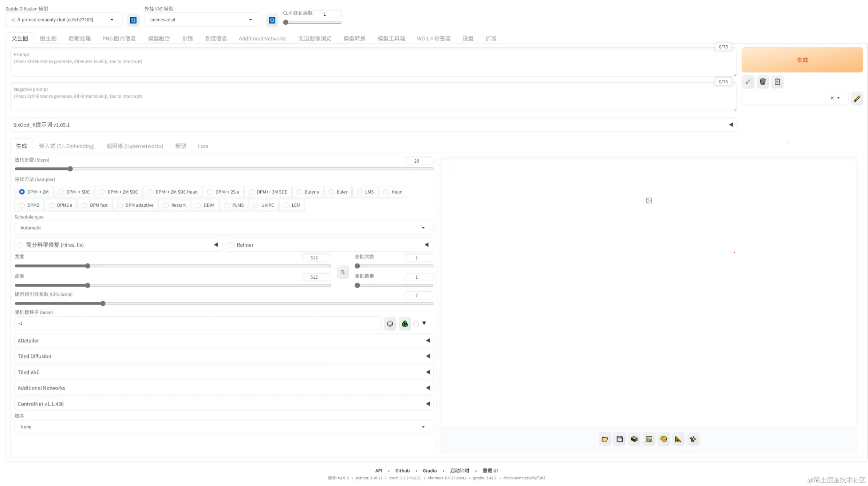Click the arrow icon to read last parameters
868x486 pixels.
[748, 82]
